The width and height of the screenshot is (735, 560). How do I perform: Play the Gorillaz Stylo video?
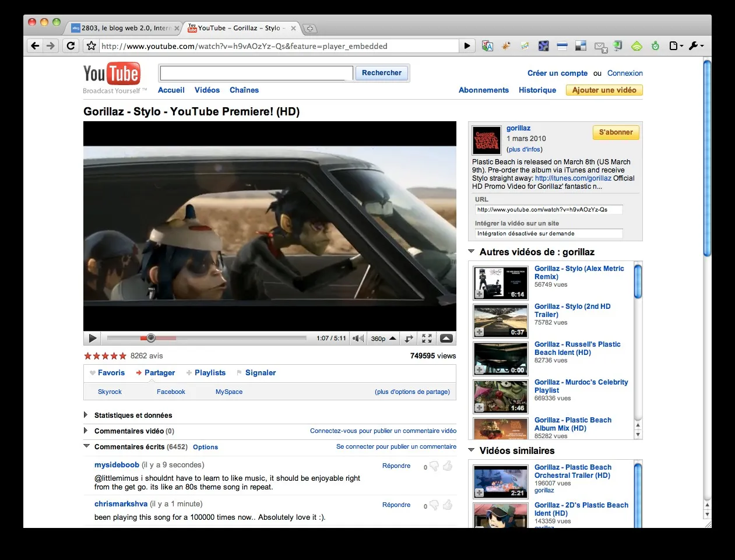(92, 338)
